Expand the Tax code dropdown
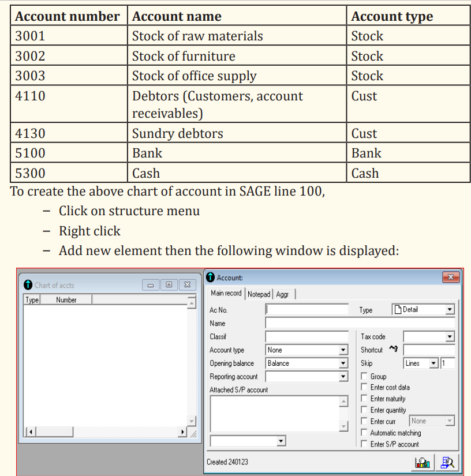 tap(450, 336)
